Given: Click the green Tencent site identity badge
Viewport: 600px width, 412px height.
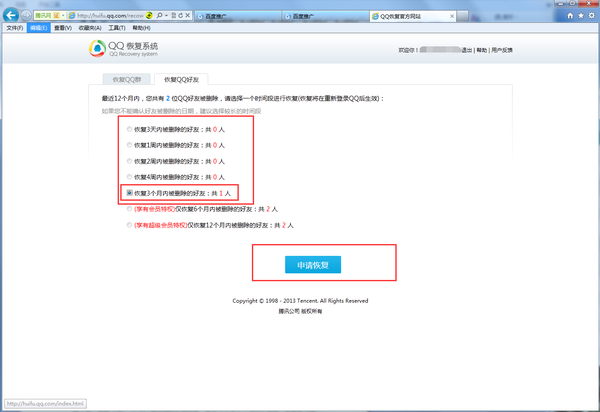Looking at the screenshot, I should pyautogui.click(x=47, y=15).
